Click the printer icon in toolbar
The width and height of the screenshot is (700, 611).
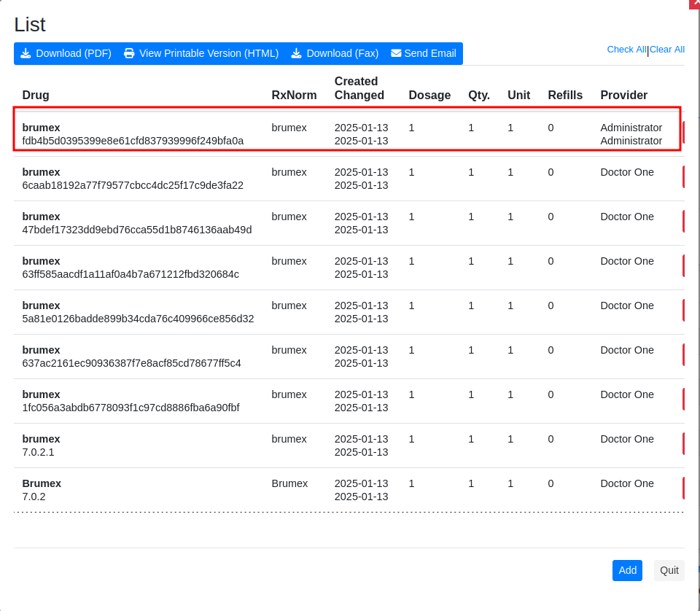(x=129, y=53)
